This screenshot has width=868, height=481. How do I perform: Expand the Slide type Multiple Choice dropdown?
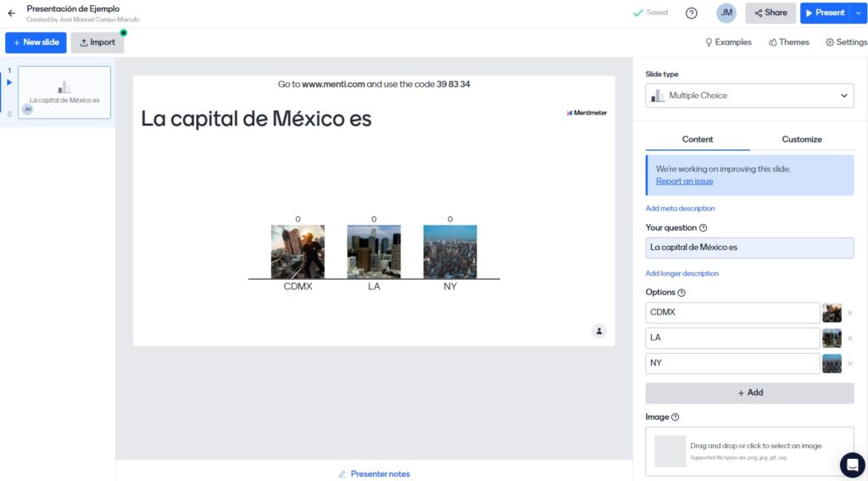(749, 96)
